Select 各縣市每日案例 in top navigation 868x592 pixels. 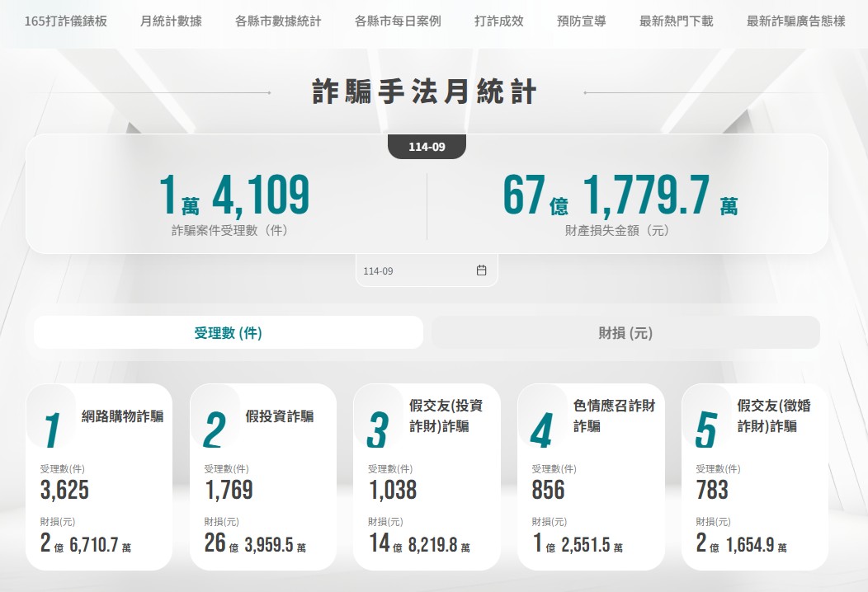point(398,21)
